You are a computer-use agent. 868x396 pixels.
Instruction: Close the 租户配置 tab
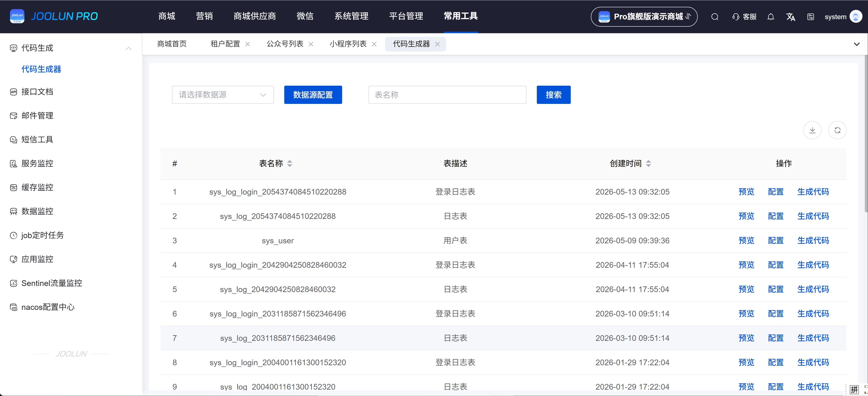(248, 44)
